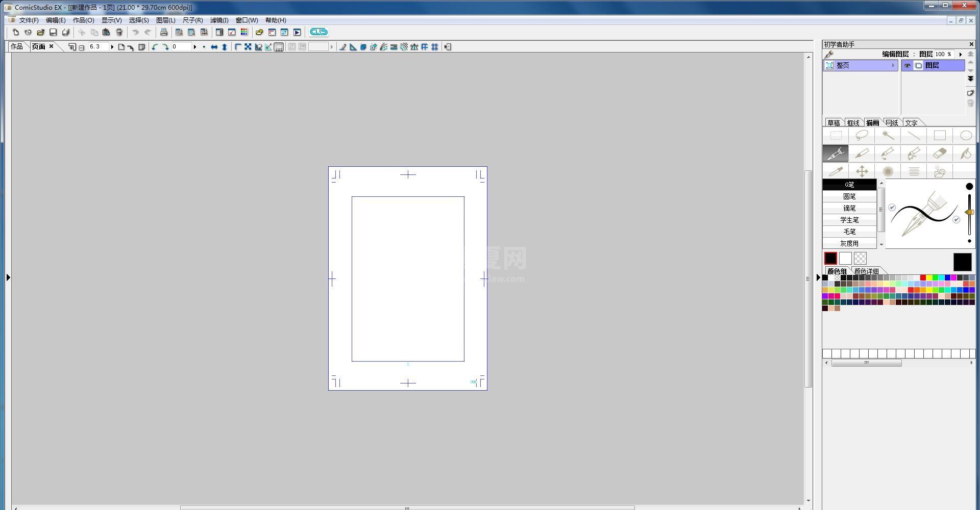Screen dimensions: 980x510
Task: Choose the 镝笔 pen preset
Action: click(849, 208)
